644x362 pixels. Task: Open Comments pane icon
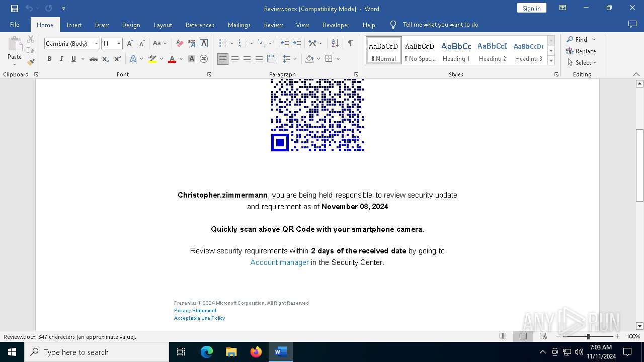(632, 25)
